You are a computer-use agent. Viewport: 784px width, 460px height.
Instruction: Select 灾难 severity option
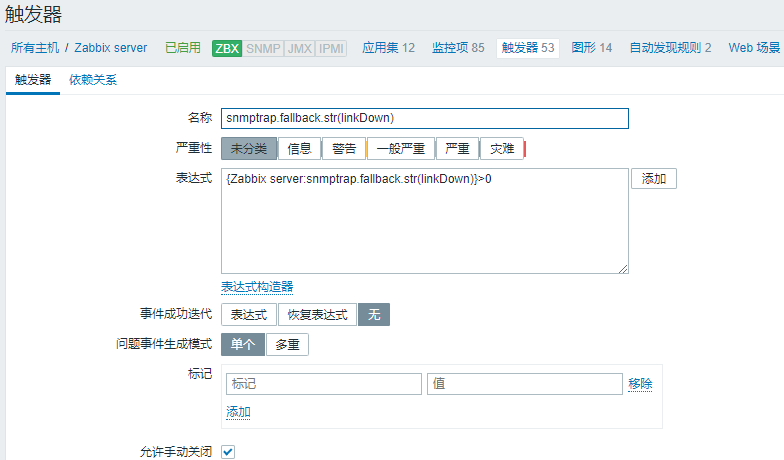[502, 148]
